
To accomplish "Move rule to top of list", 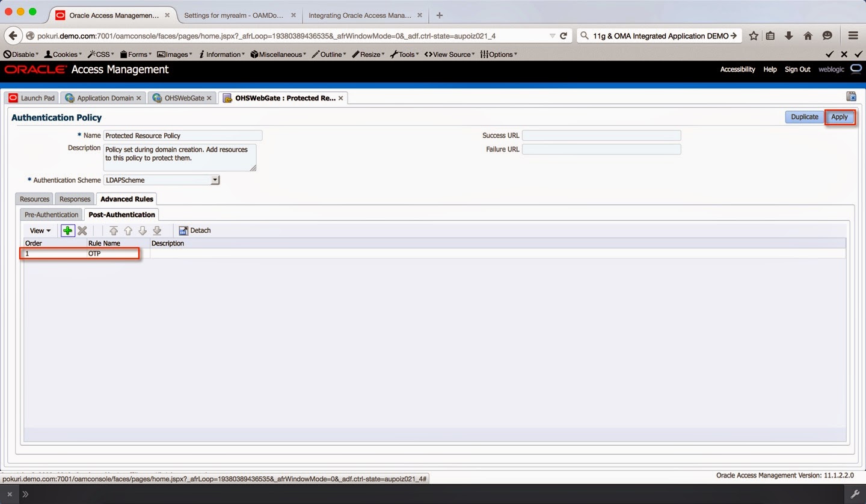I will (114, 230).
